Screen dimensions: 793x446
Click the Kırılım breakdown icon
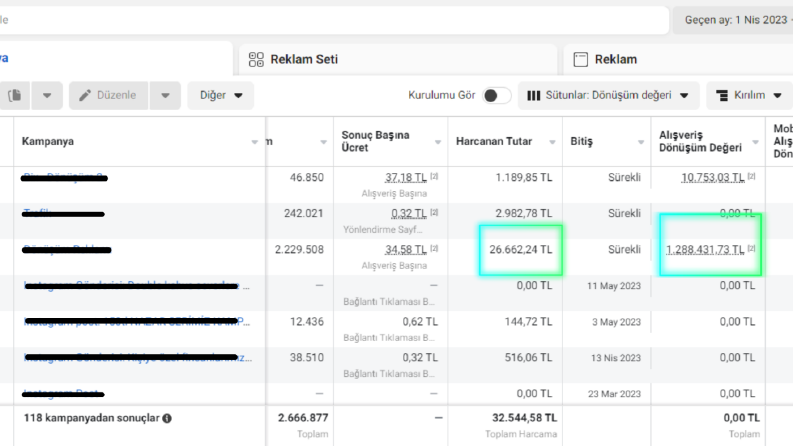(722, 96)
